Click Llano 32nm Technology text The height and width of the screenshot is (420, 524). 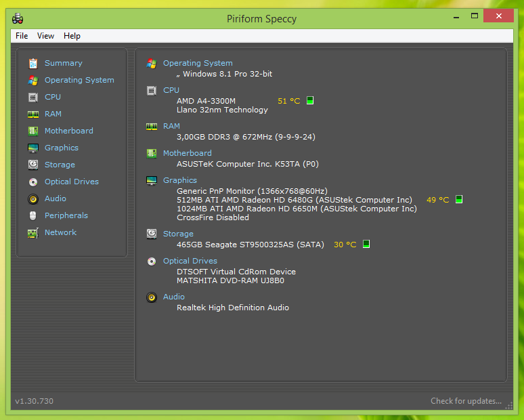[x=222, y=110]
